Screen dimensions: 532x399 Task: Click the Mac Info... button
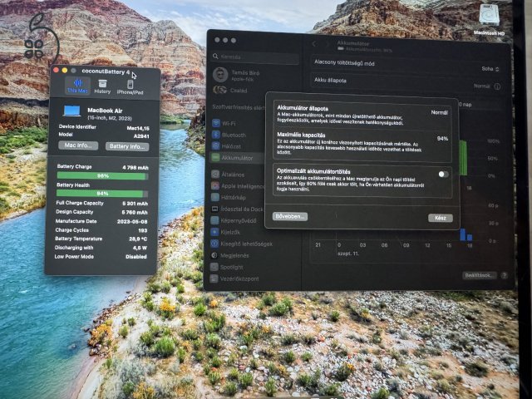78,145
